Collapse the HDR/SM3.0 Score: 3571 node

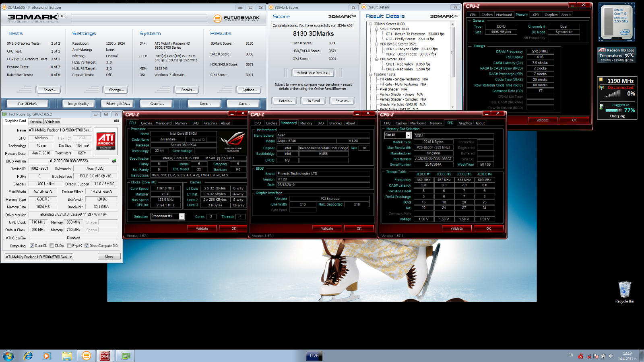point(377,44)
